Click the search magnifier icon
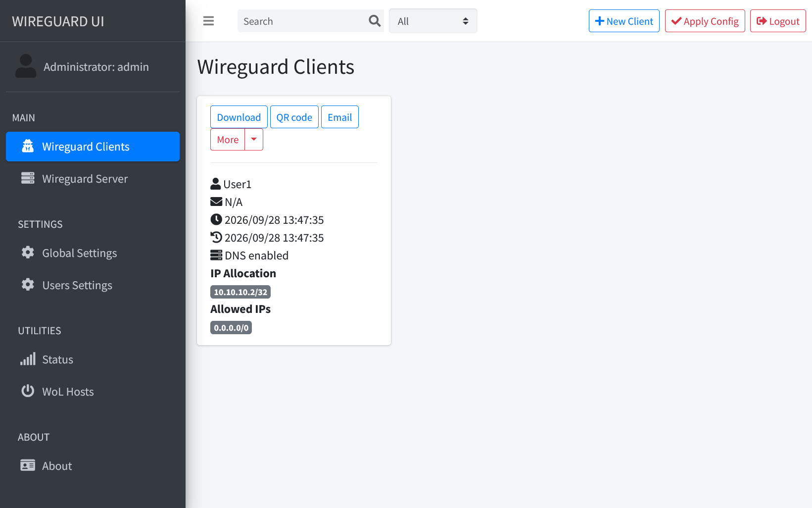The width and height of the screenshot is (812, 508). [x=375, y=21]
